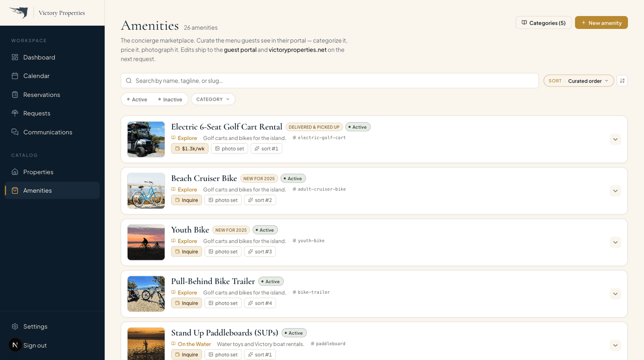Click the Beach Cruiser Bike thumbnail
Image resolution: width=644 pixels, height=360 pixels.
[x=146, y=191]
